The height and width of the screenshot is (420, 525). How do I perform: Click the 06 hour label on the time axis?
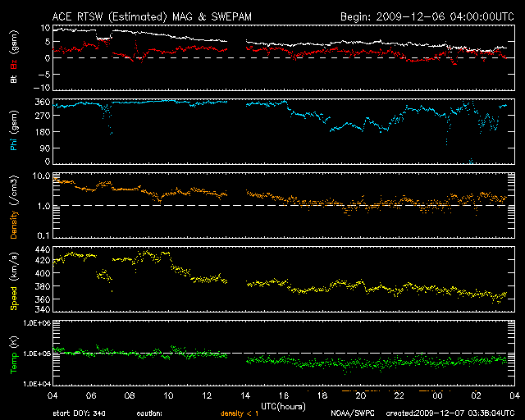tap(91, 396)
